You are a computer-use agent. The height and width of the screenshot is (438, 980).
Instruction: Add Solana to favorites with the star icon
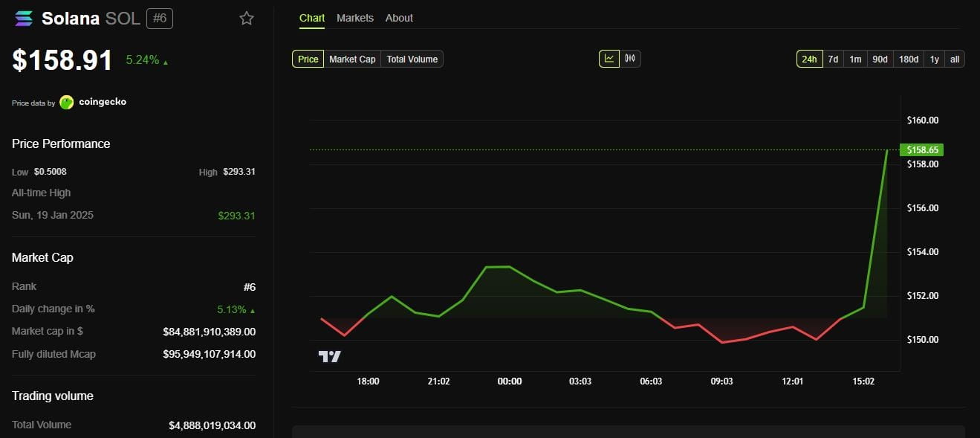pyautogui.click(x=247, y=19)
